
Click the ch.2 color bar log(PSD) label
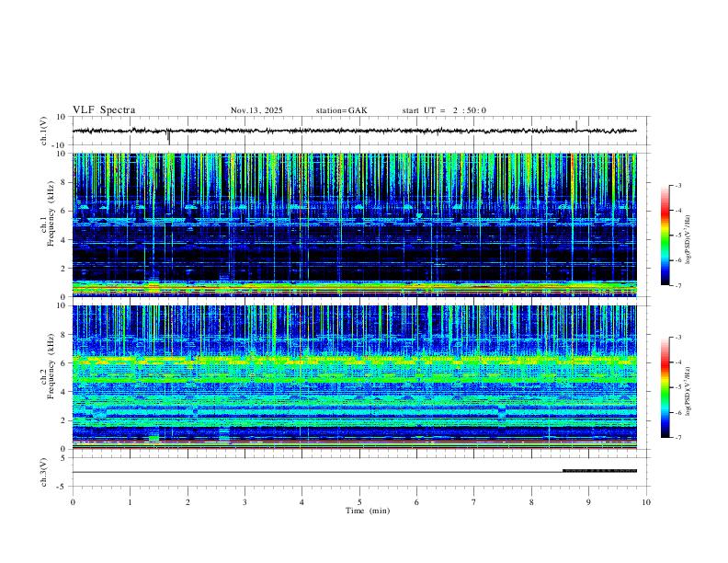(x=688, y=391)
